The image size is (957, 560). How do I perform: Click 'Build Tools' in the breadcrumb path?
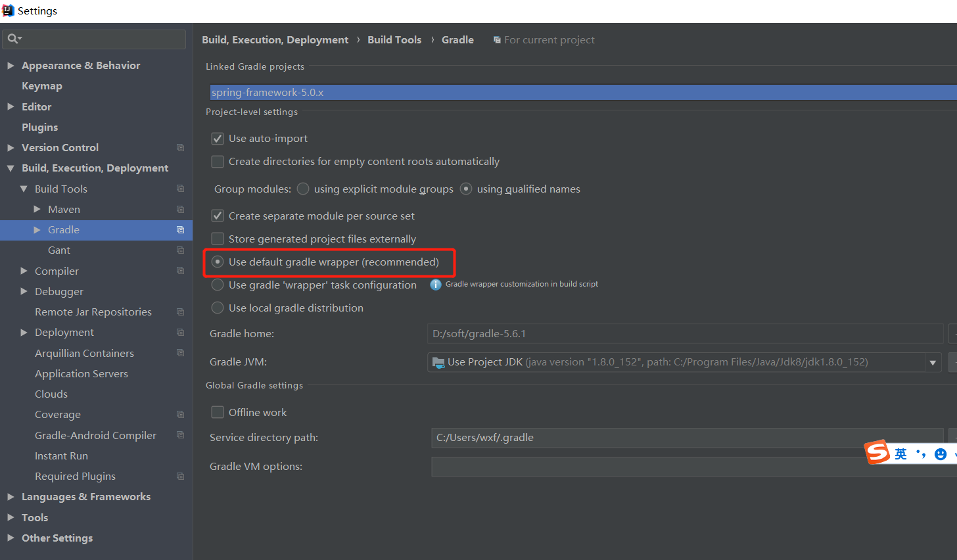394,40
